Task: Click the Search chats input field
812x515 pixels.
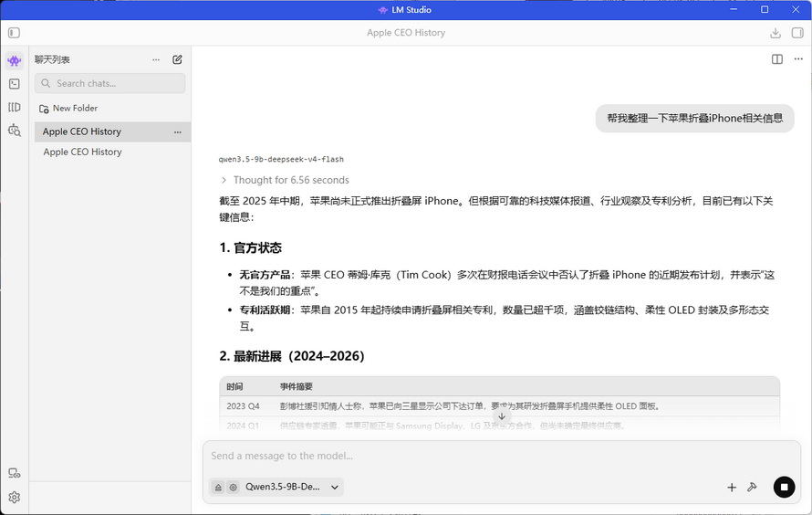Action: 109,83
